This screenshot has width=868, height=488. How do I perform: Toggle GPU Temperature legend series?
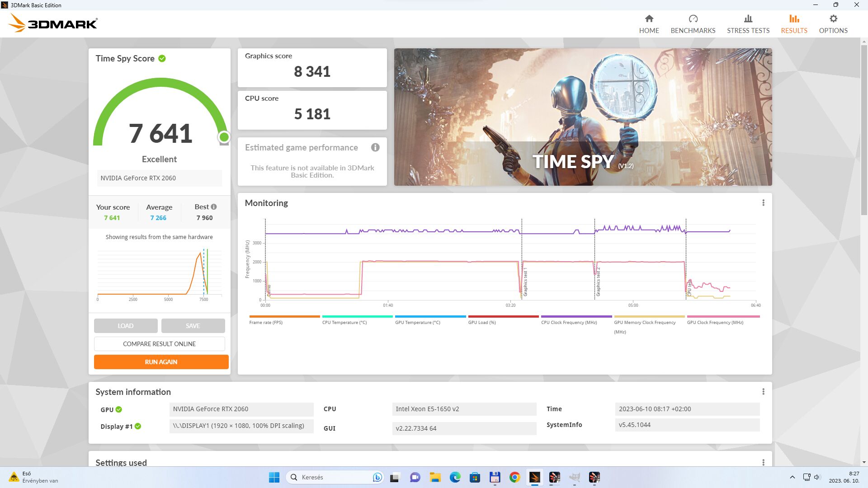tap(417, 323)
